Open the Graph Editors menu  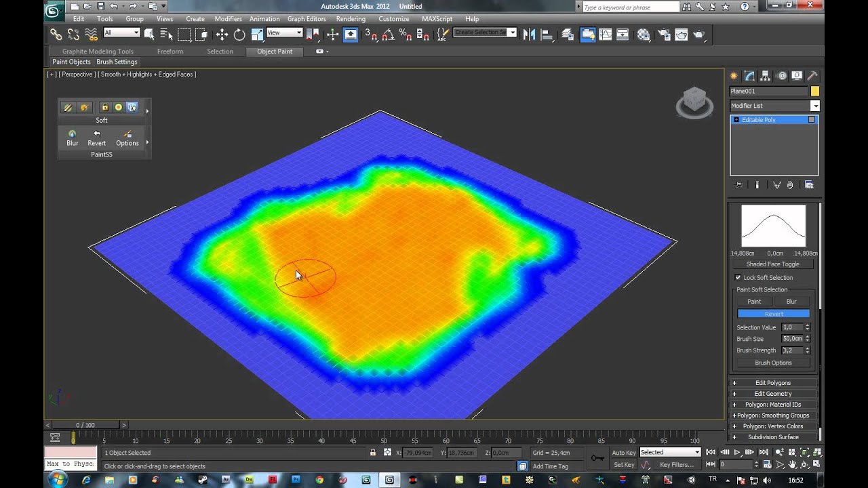pos(307,19)
